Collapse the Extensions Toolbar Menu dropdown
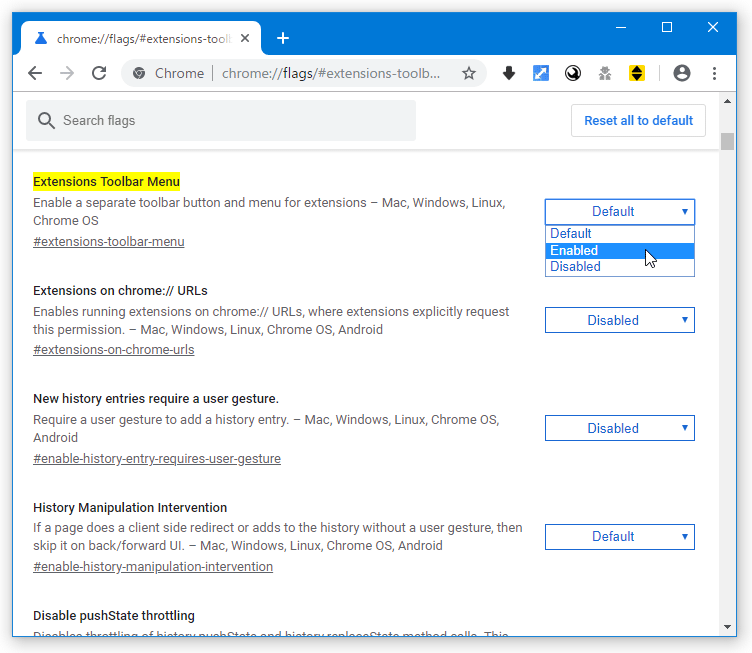This screenshot has height=653, width=752. pos(620,211)
